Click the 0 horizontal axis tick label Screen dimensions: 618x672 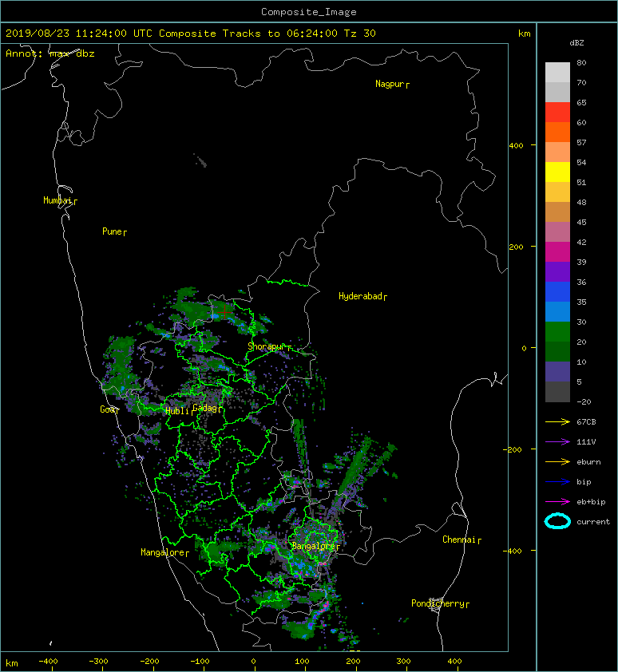pyautogui.click(x=253, y=662)
